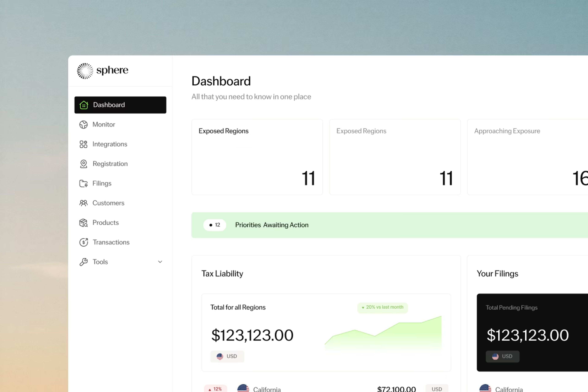
Task: Go to the Monitor page
Action: [104, 124]
